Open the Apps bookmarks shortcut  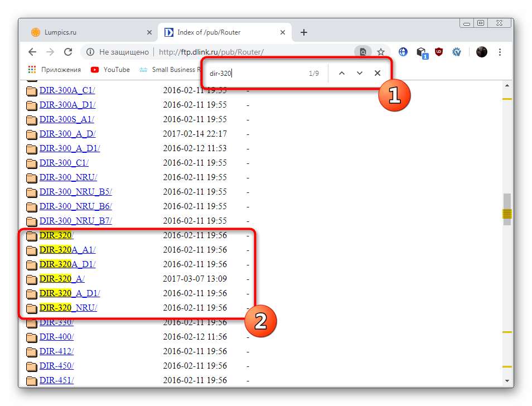click(54, 70)
